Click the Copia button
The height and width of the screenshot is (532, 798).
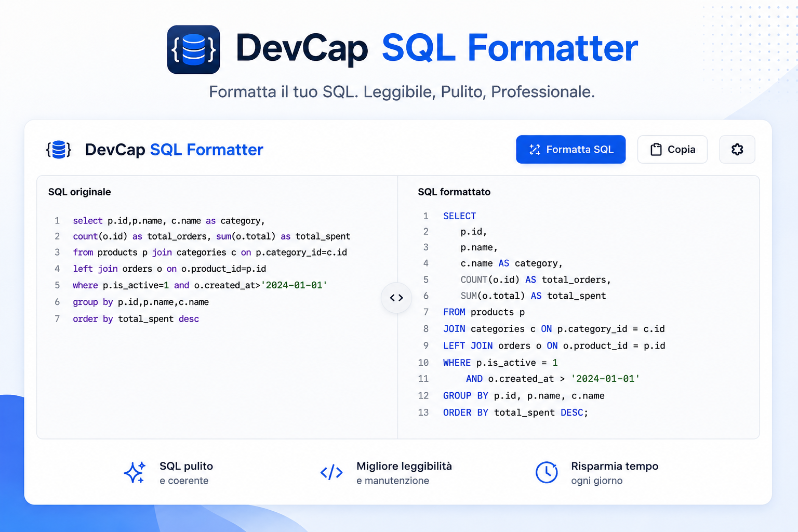pos(672,150)
